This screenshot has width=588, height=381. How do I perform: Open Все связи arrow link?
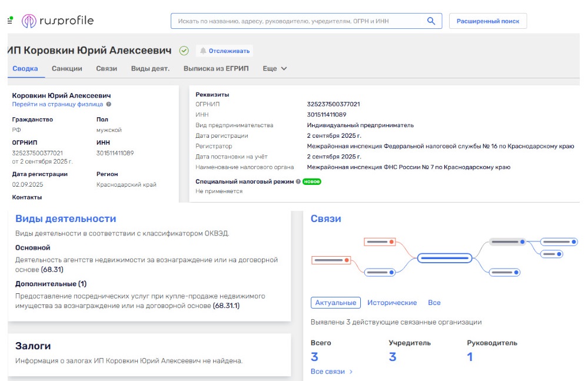click(332, 372)
